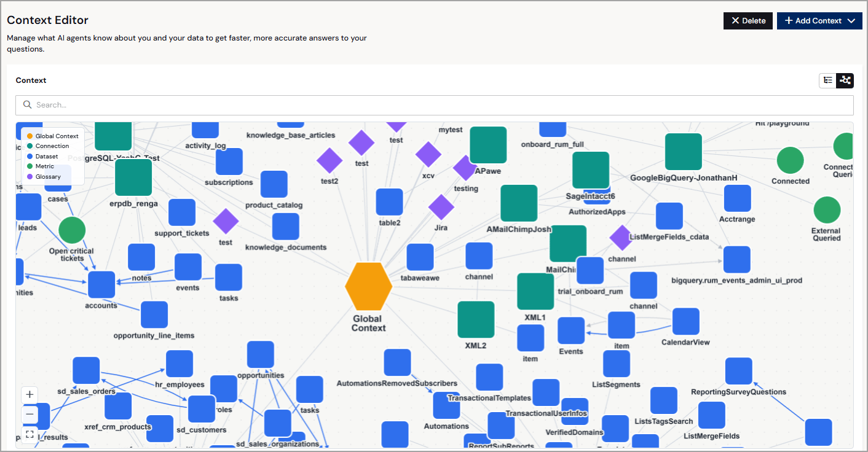Zoom in on the graph

pyautogui.click(x=30, y=394)
